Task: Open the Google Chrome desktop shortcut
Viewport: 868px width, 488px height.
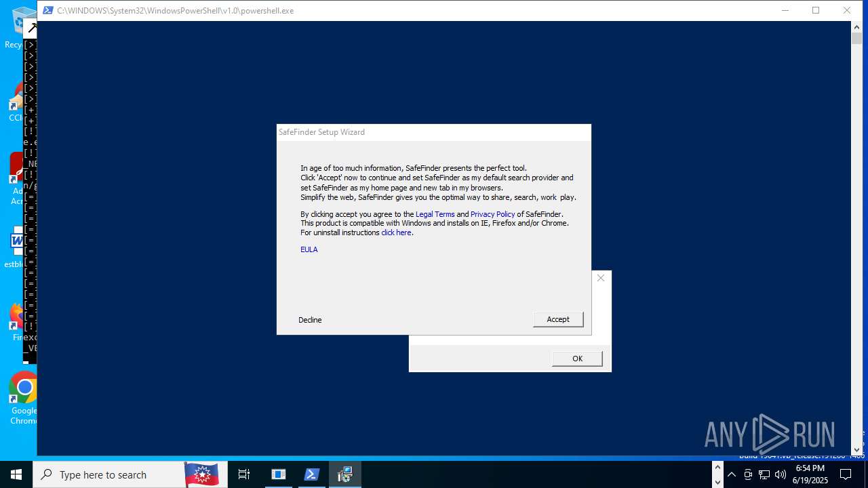Action: pos(24,398)
